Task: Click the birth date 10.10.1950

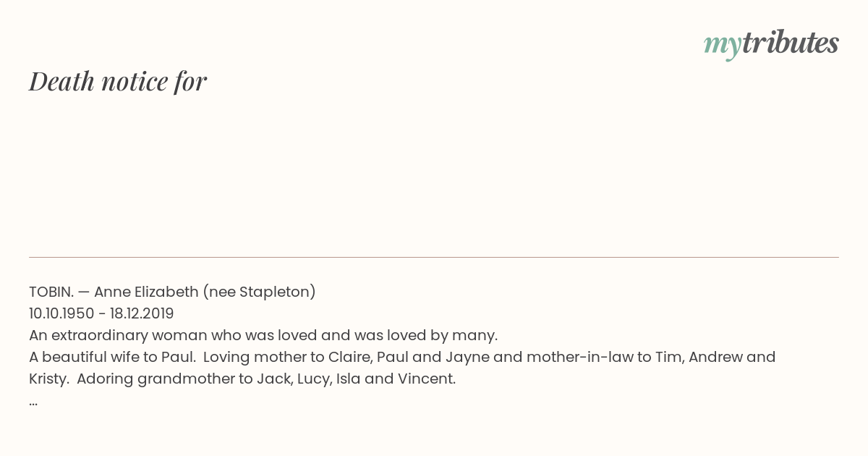Action: [61, 313]
